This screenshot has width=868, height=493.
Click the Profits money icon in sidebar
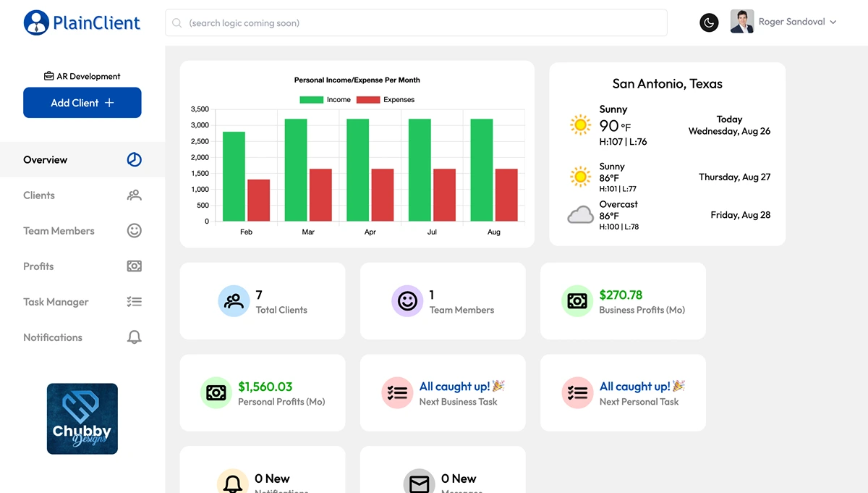tap(134, 266)
